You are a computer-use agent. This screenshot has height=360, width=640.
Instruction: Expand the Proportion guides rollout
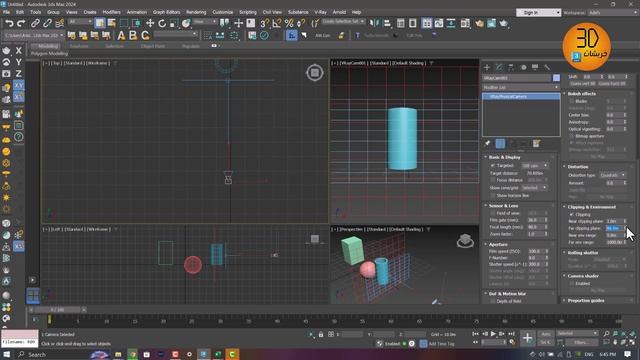(586, 300)
